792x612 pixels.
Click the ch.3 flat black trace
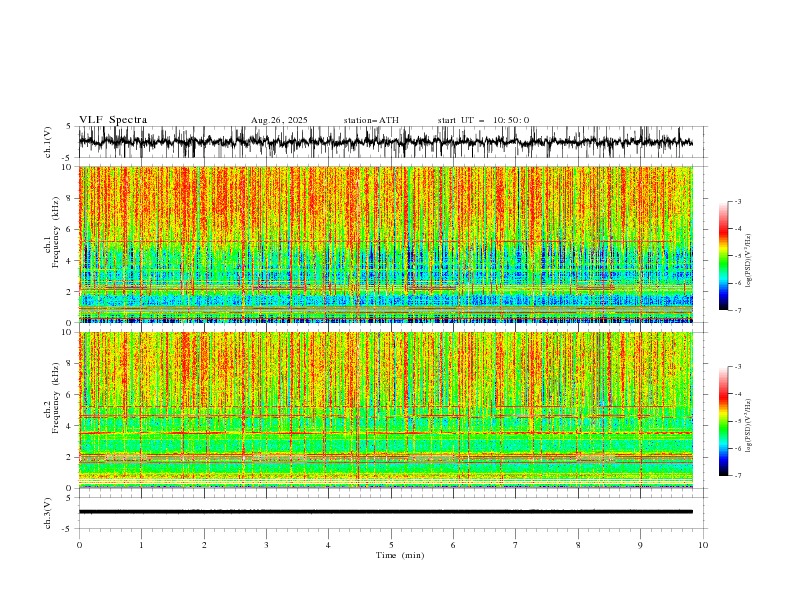coord(385,512)
